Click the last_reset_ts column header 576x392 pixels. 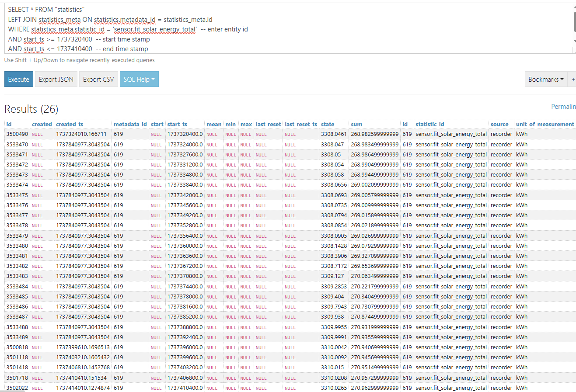pos(301,125)
